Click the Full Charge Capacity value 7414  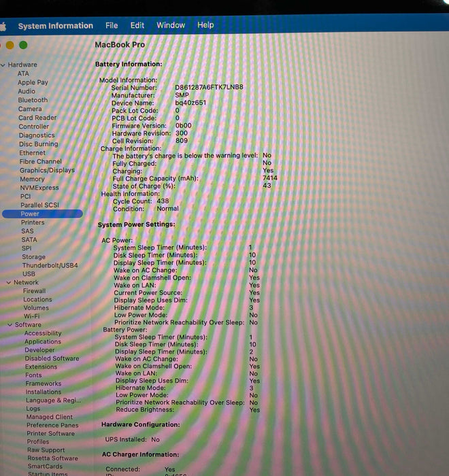point(270,178)
